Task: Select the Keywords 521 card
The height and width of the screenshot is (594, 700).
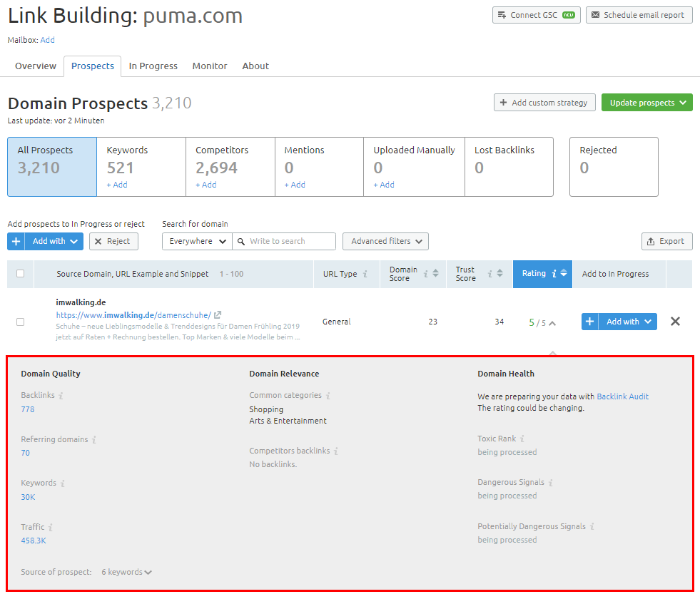Action: (141, 167)
